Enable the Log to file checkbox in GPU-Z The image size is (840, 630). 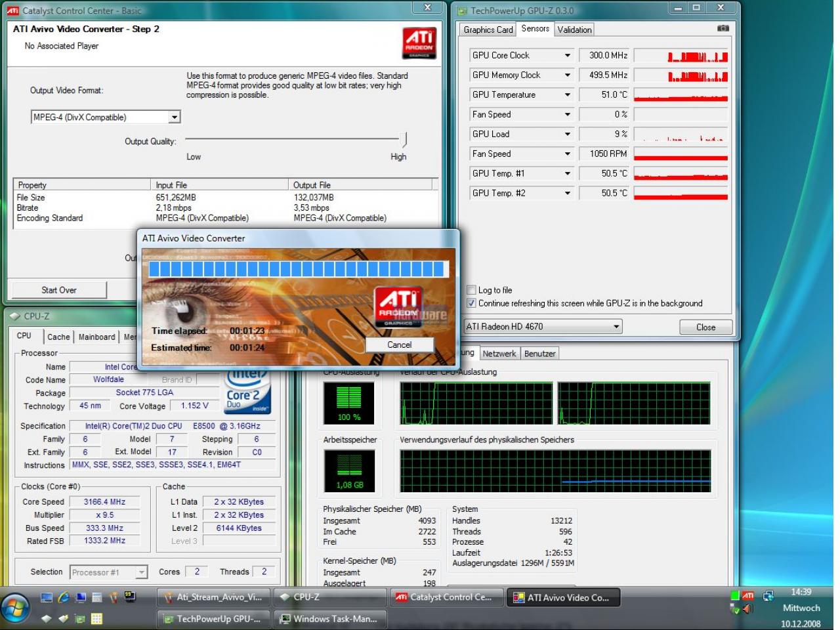pos(471,290)
